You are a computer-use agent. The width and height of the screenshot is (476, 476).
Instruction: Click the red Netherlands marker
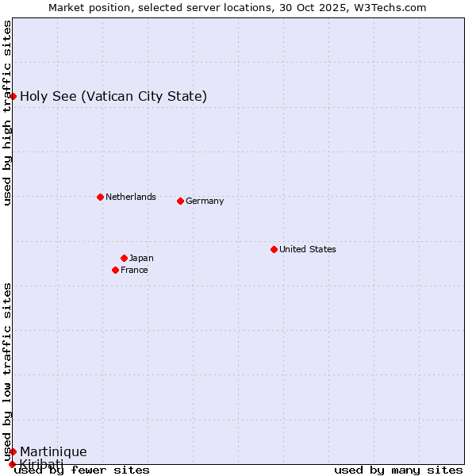coord(100,197)
